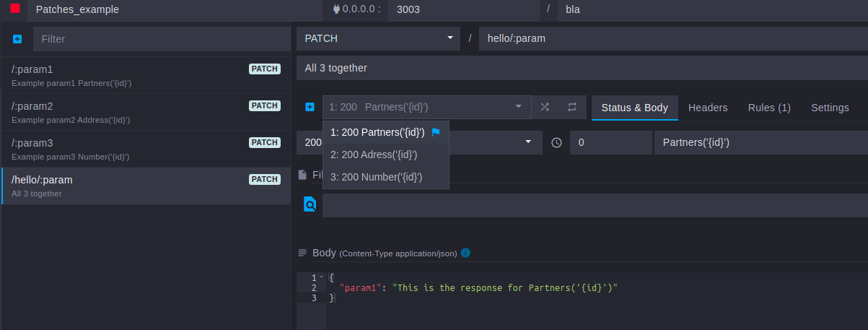868x330 pixels.
Task: Add a new route with plus icon
Action: click(x=17, y=39)
